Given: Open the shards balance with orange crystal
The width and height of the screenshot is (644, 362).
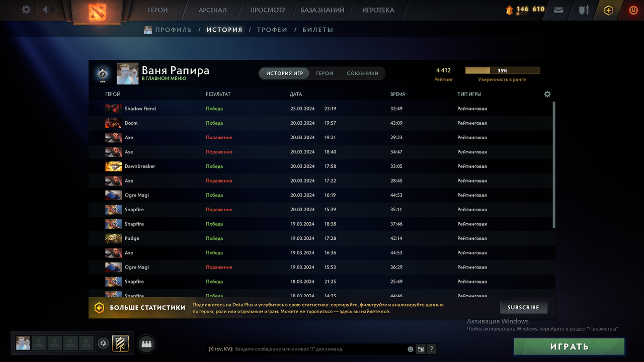Looking at the screenshot, I should 510,10.
